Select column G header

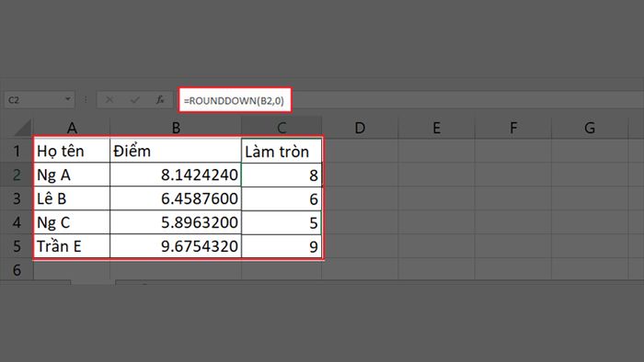tap(590, 128)
